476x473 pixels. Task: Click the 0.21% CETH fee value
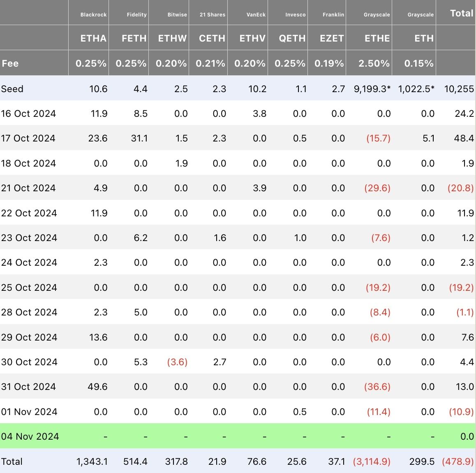coord(210,63)
